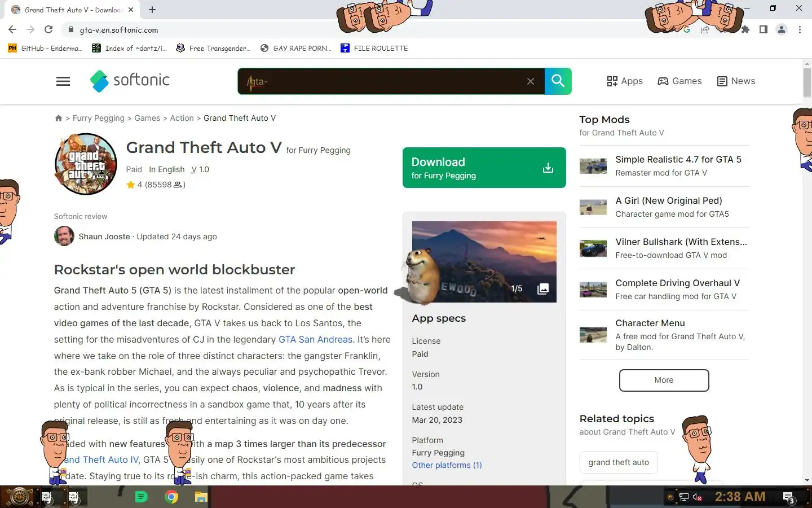
Task: Open Shaun Jooste author link
Action: (x=104, y=237)
